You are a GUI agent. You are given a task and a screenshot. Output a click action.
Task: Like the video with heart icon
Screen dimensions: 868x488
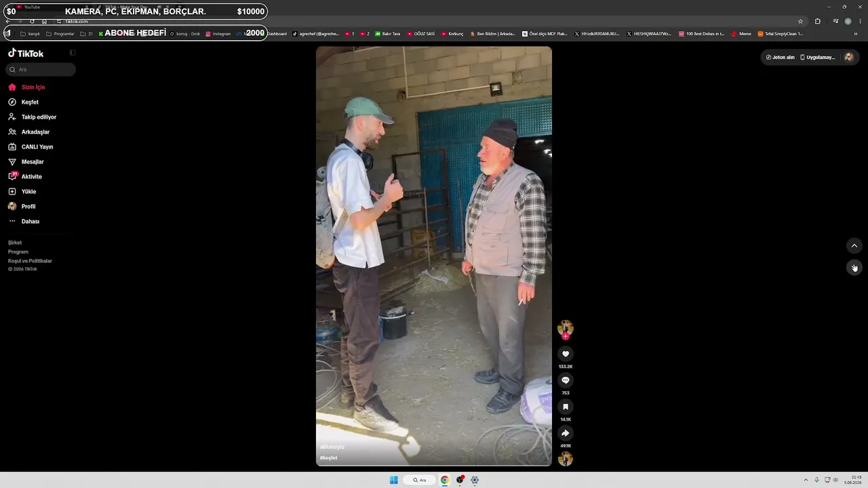pyautogui.click(x=566, y=354)
